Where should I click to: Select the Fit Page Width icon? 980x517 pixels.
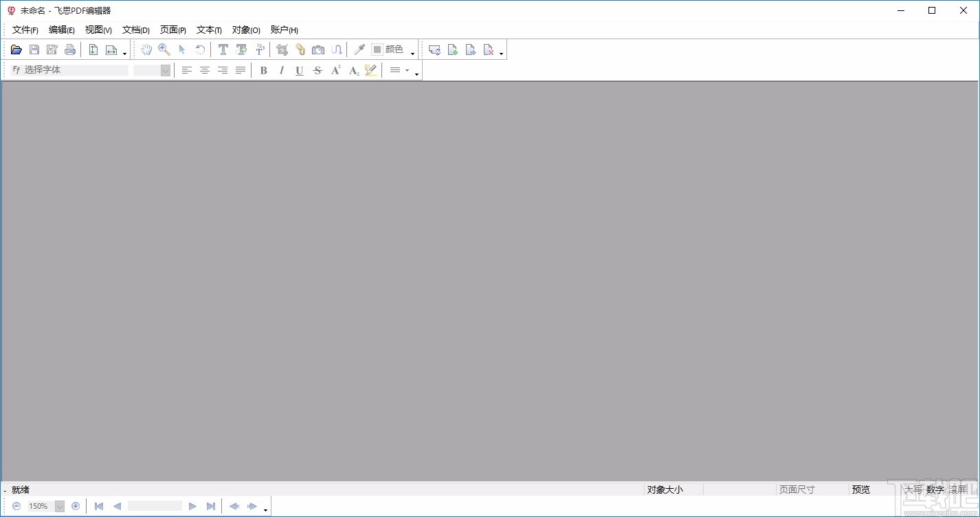click(x=111, y=49)
